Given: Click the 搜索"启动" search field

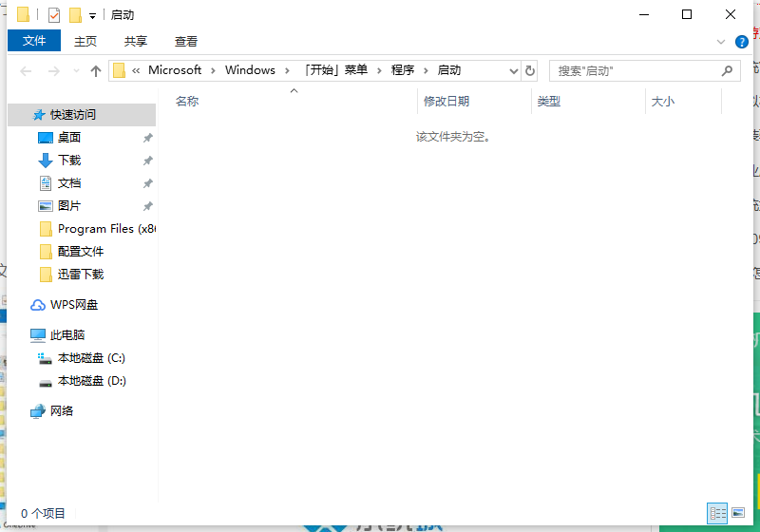Looking at the screenshot, I should click(x=632, y=71).
